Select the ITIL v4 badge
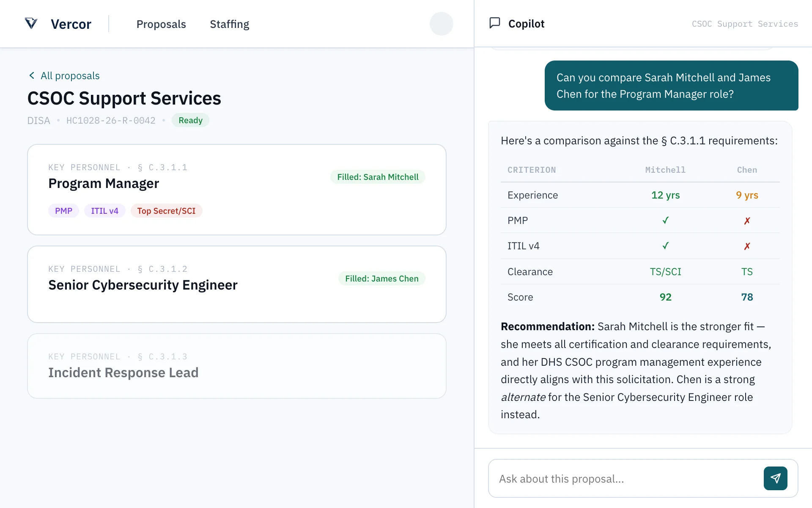Image resolution: width=812 pixels, height=508 pixels. (104, 210)
